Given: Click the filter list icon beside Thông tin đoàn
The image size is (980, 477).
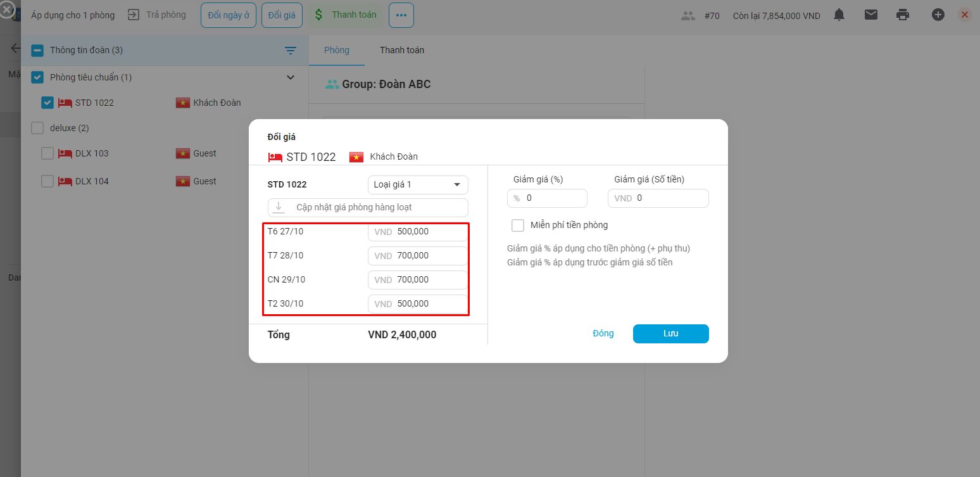Looking at the screenshot, I should [291, 51].
